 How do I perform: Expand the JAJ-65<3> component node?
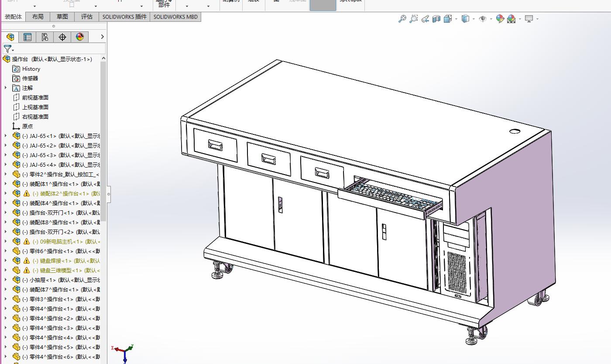(x=6, y=155)
